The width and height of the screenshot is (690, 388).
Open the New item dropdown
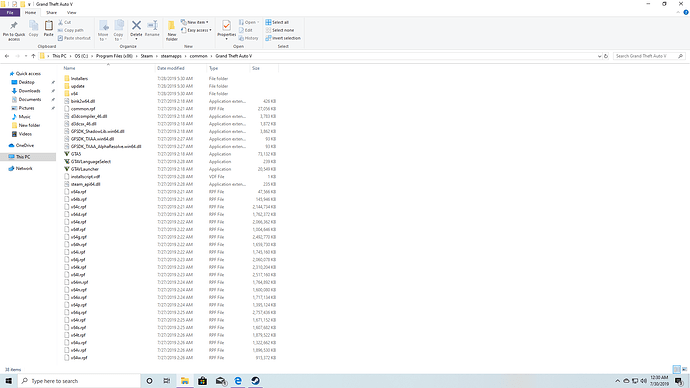click(195, 22)
